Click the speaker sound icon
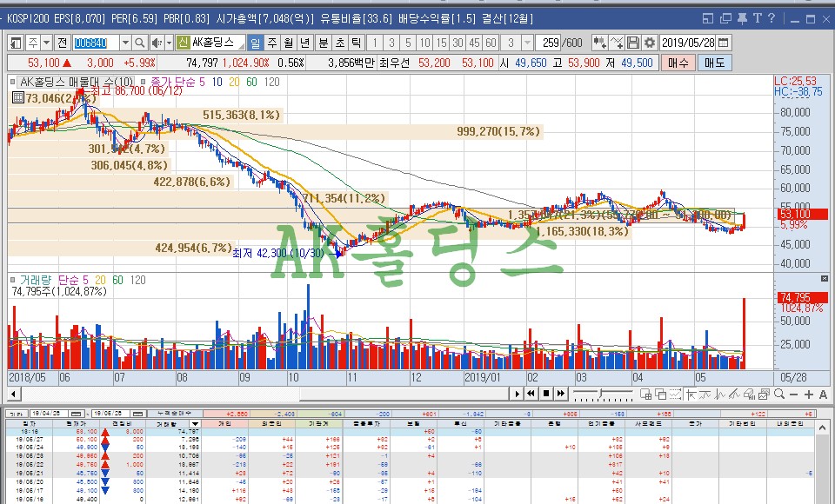The width and height of the screenshot is (835, 504). pyautogui.click(x=157, y=43)
